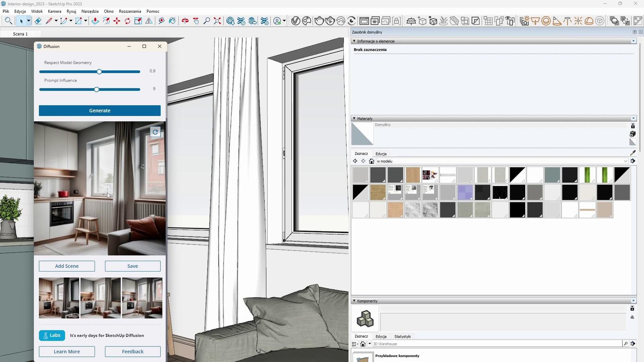Collapse the Komponenty panel
Viewport: 644px width, 362px height.
pyautogui.click(x=354, y=301)
